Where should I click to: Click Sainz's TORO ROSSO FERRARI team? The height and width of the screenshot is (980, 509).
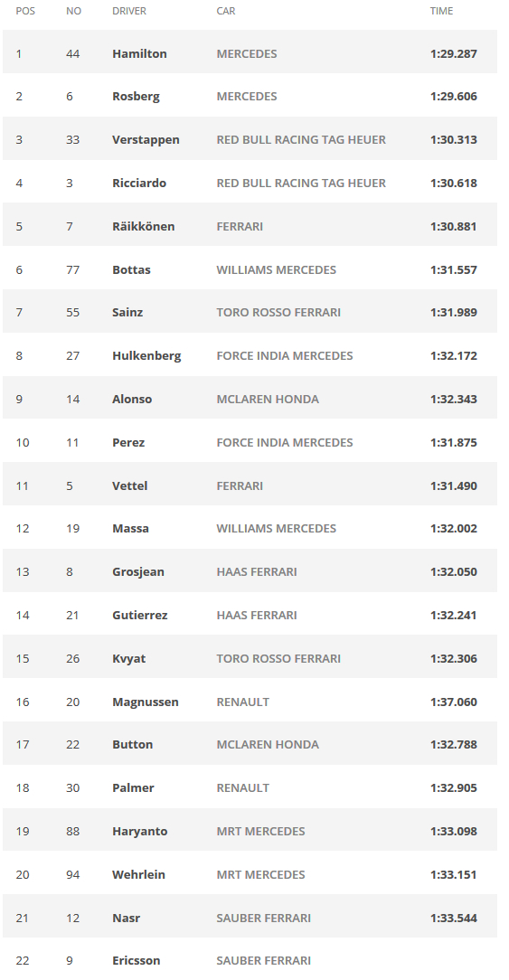pyautogui.click(x=278, y=313)
